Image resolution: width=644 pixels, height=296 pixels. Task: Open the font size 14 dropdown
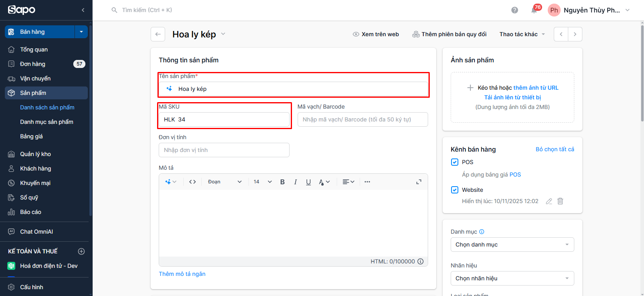263,182
